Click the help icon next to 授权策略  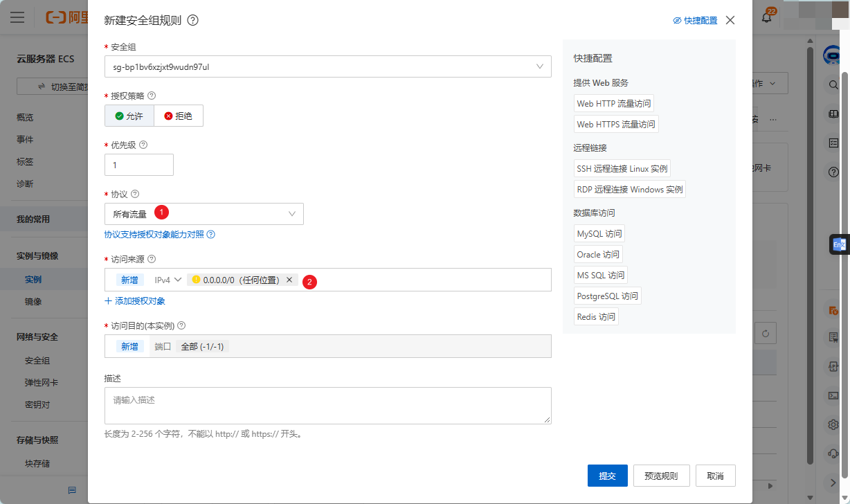click(152, 96)
